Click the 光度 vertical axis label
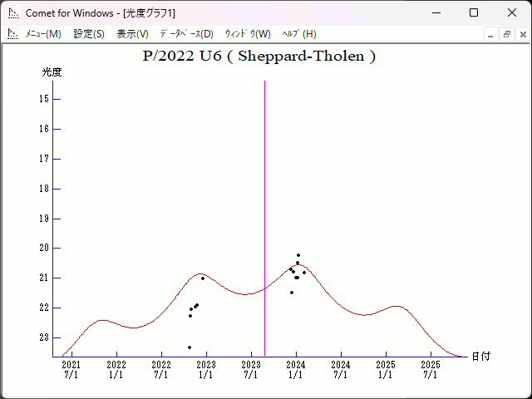This screenshot has width=532, height=399. coord(52,72)
